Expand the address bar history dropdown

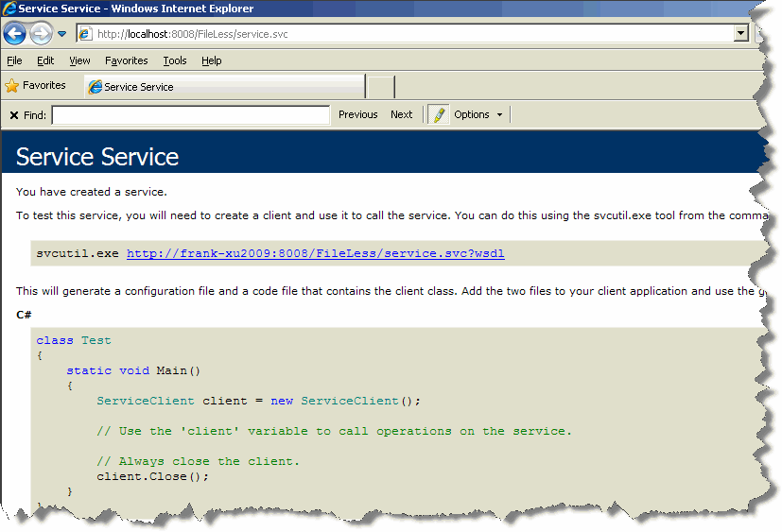[x=741, y=33]
